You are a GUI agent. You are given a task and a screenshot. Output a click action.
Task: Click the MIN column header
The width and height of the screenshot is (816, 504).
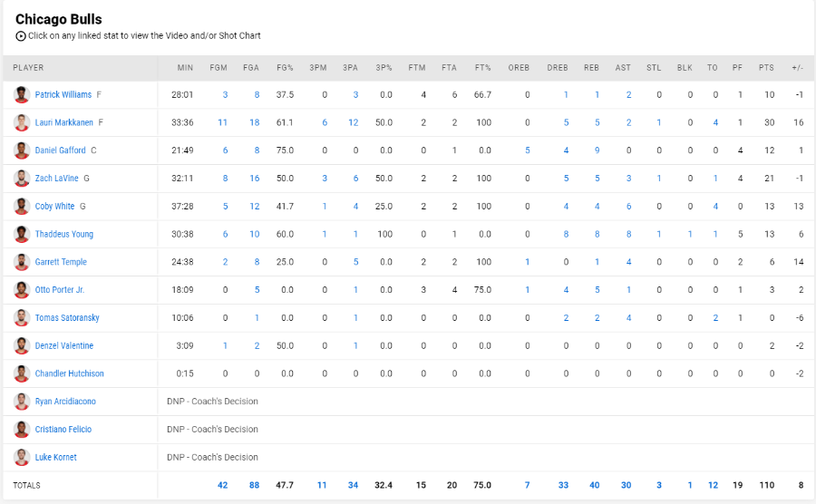tap(185, 68)
